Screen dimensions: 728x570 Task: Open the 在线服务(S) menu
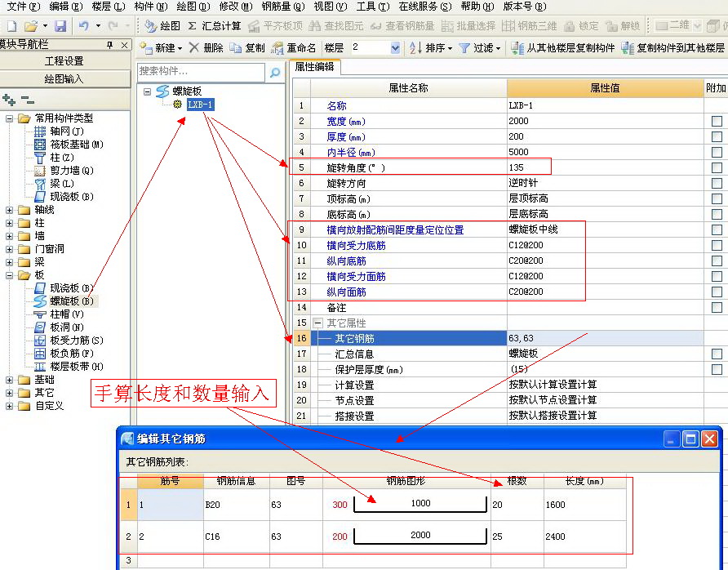[x=425, y=7]
